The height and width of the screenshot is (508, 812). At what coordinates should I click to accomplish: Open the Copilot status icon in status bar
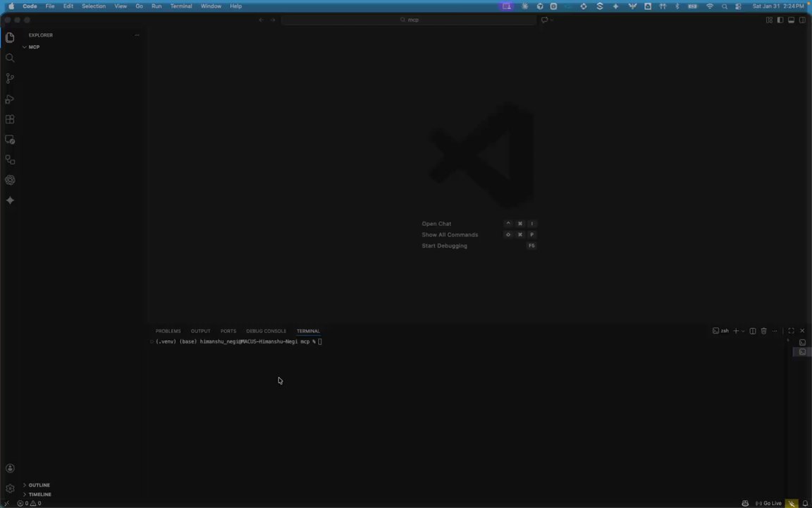tap(745, 503)
